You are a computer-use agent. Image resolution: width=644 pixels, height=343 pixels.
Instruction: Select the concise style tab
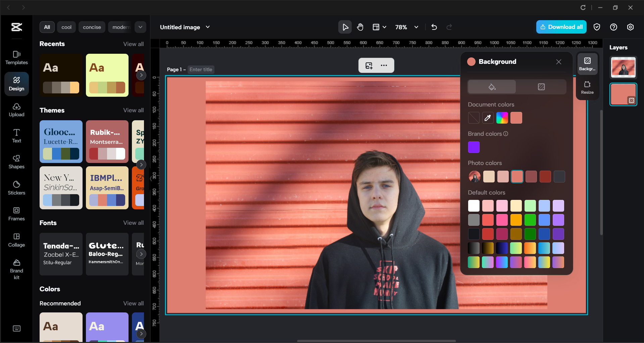(x=92, y=27)
